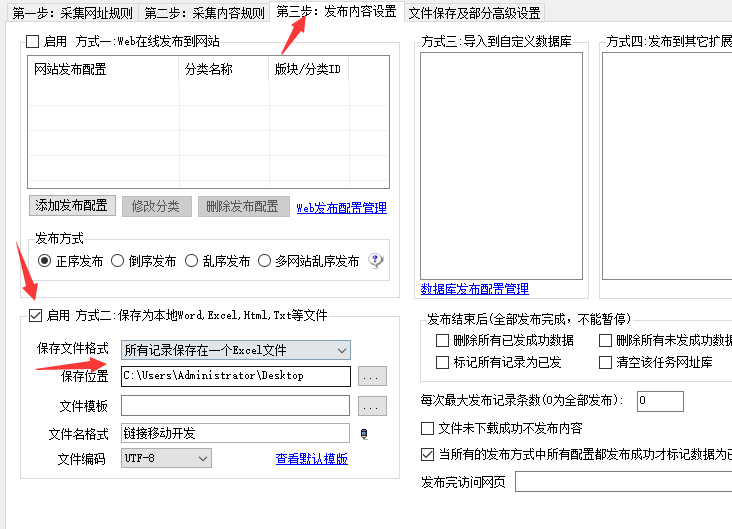Screen dimensions: 732x529
Task: Select 第三步：发布内容设置 tab
Action: pos(337,12)
